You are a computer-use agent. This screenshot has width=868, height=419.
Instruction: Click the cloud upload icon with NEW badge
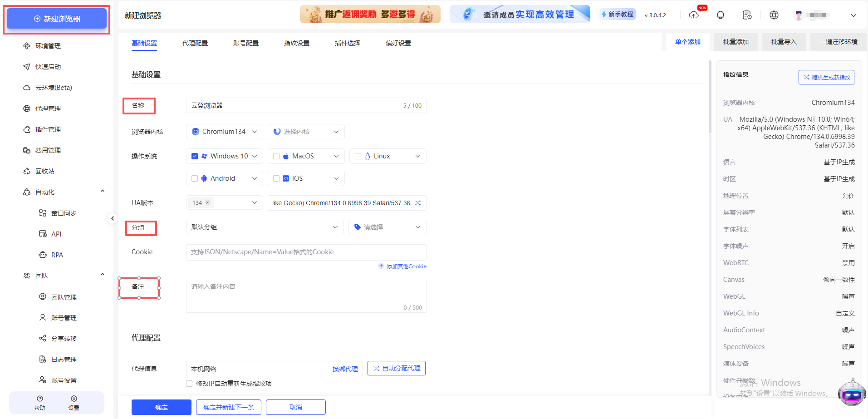(x=694, y=15)
